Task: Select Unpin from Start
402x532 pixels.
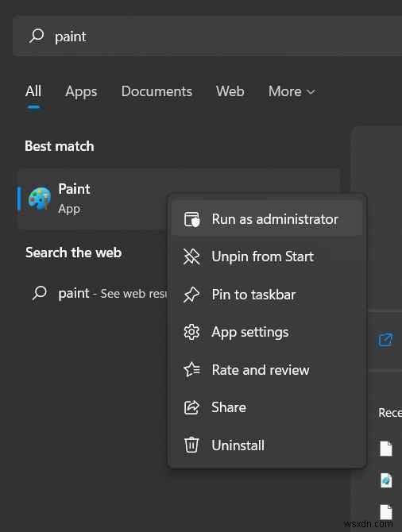Action: tap(267, 256)
